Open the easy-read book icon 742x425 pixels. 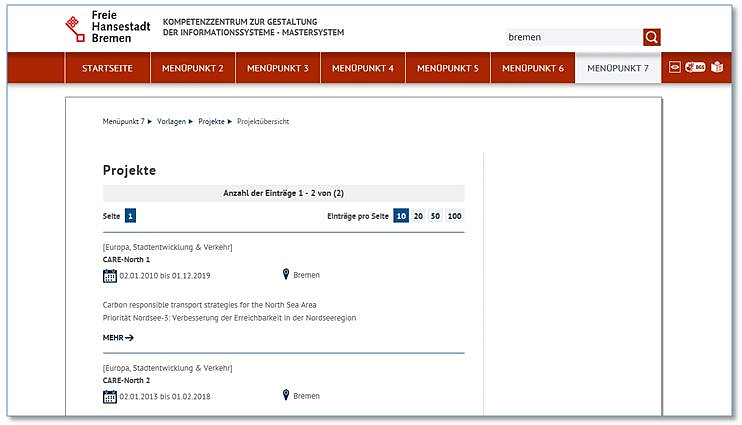pyautogui.click(x=717, y=68)
